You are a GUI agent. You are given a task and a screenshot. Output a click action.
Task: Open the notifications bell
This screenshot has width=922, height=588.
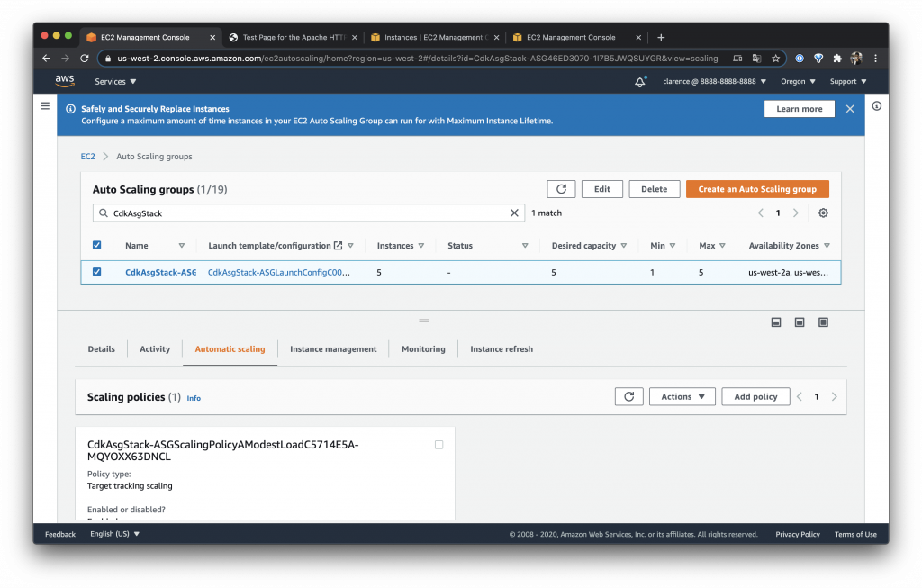[x=640, y=82]
